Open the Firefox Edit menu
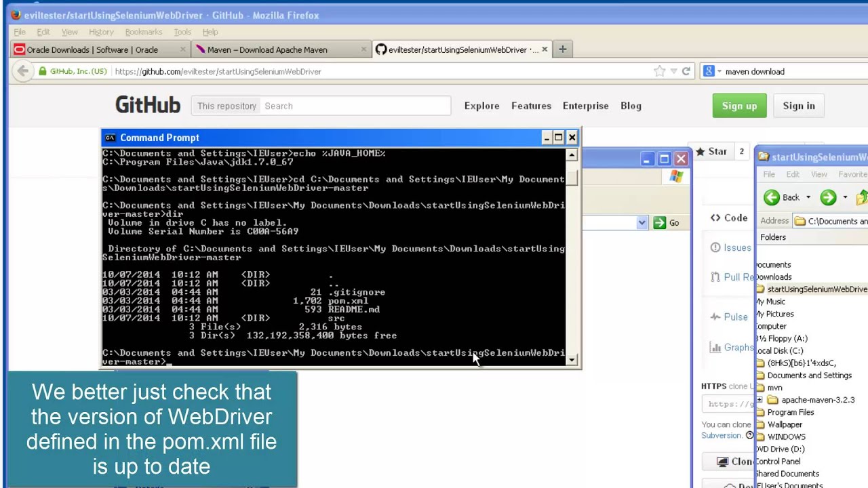Image resolution: width=868 pixels, height=488 pixels. [43, 32]
